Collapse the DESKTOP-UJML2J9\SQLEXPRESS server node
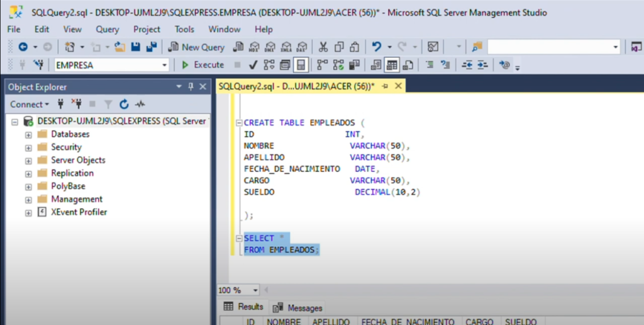 coord(15,122)
